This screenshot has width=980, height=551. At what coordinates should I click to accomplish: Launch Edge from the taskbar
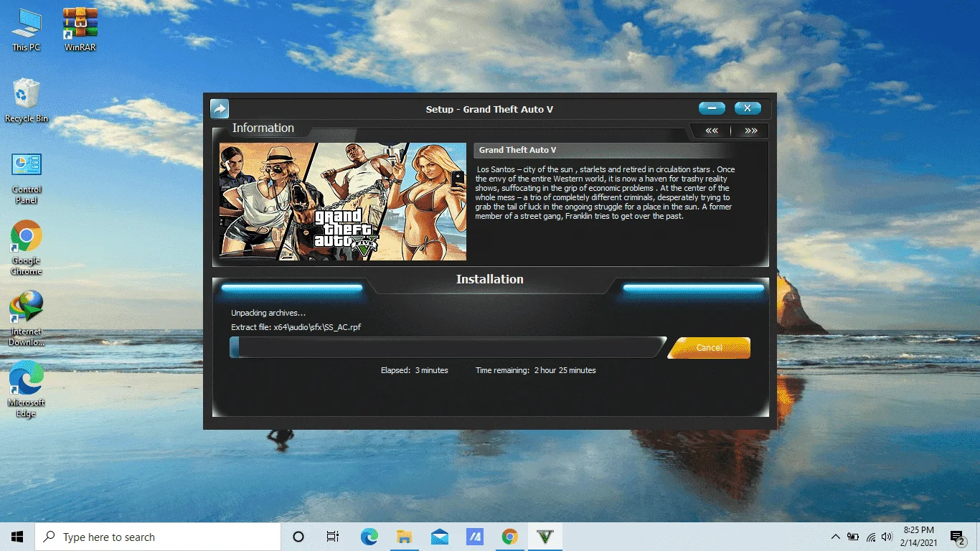pos(369,537)
